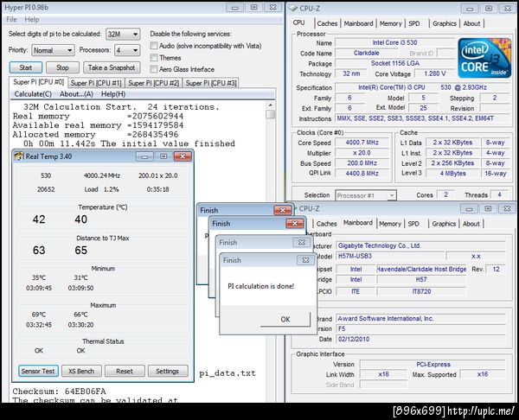
Task: Click the H57M-USB3 model field
Action: point(390,256)
